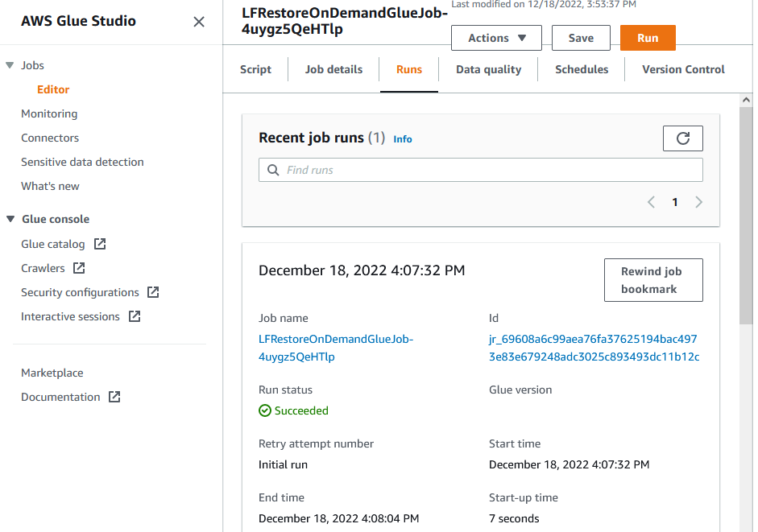Viewport: 758px width, 532px height.
Task: Refresh the recent job runs list
Action: click(682, 138)
